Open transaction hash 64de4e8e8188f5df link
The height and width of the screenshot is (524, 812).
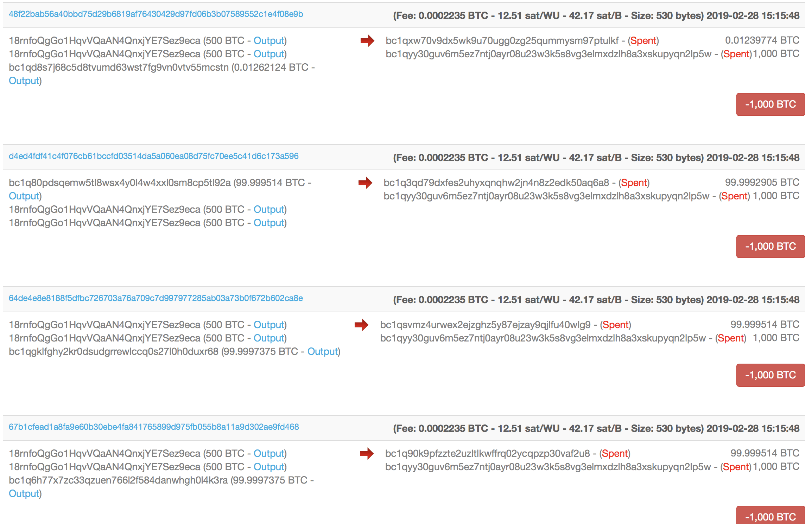point(156,298)
